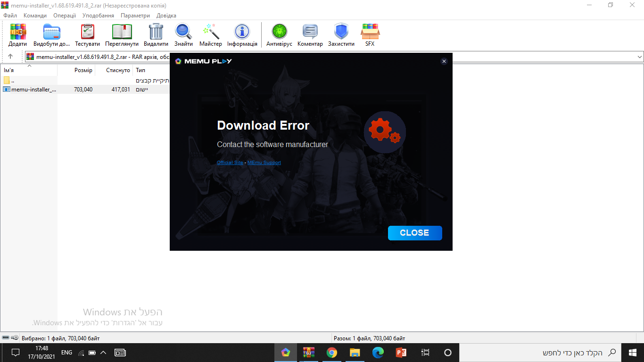Show archive Інформація (Info)
Viewport: 644px width, 362px height.
(x=242, y=35)
